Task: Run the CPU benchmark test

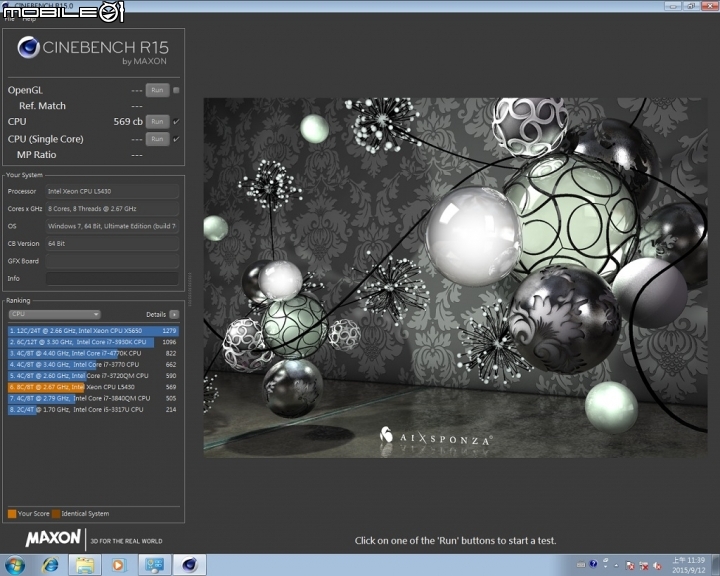Action: [x=158, y=121]
